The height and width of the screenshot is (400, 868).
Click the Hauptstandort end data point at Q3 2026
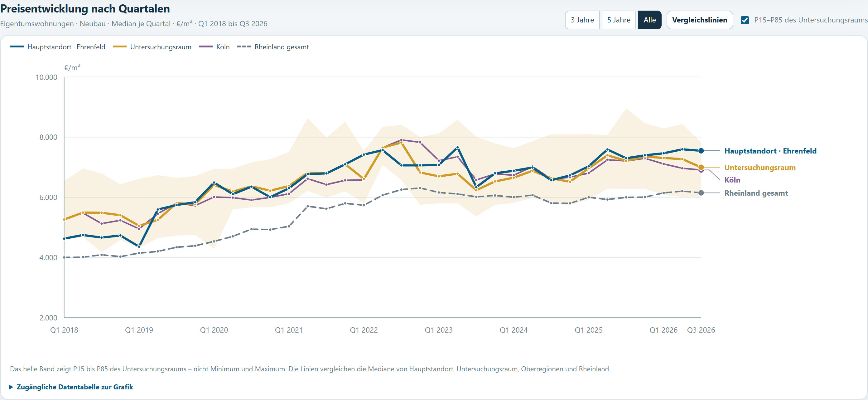pos(701,151)
